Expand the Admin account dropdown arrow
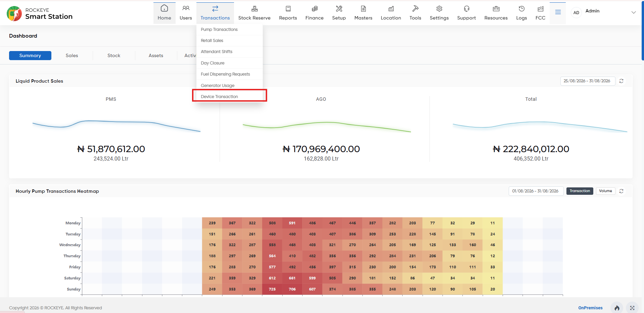This screenshot has height=313, width=644. [x=634, y=12]
